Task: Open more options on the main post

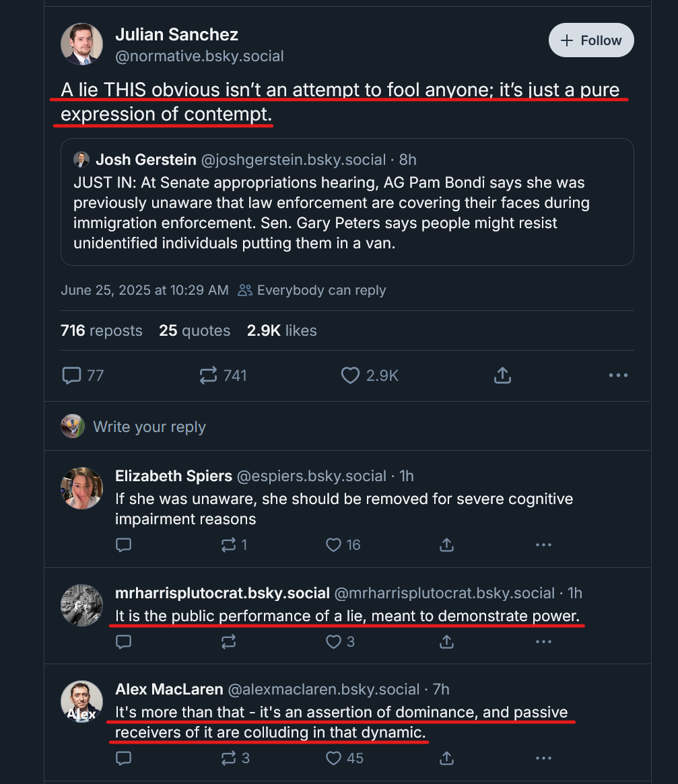Action: 618,375
